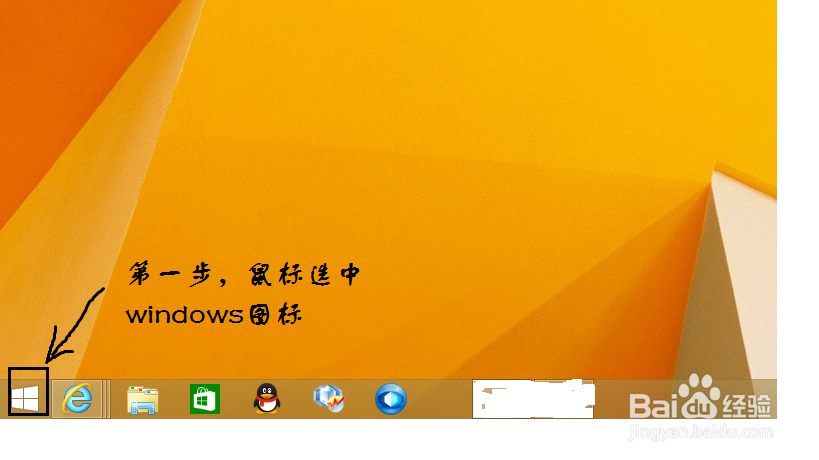Screen dimensions: 819x460
Task: Open File Explorer from the taskbar
Action: click(143, 400)
